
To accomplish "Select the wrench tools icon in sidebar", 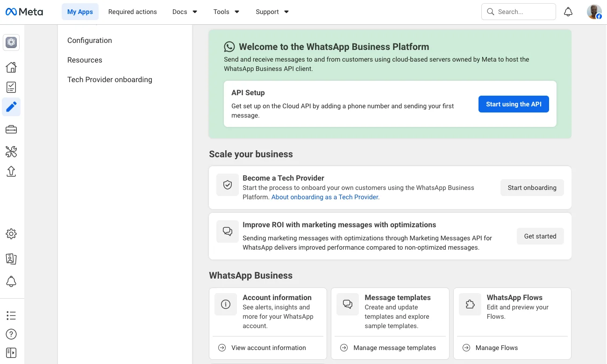I will [11, 151].
